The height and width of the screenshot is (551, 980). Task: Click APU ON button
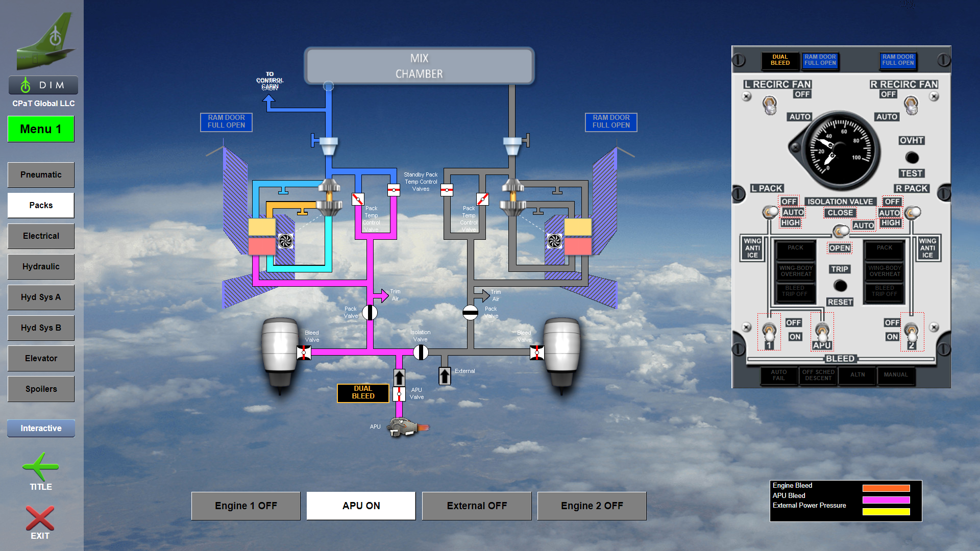click(361, 506)
